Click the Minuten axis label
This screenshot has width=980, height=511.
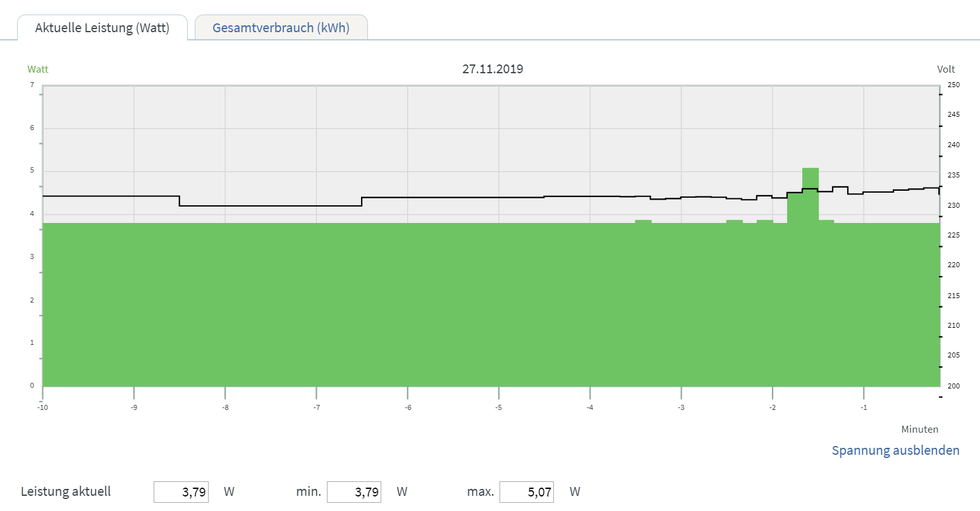pos(919,430)
